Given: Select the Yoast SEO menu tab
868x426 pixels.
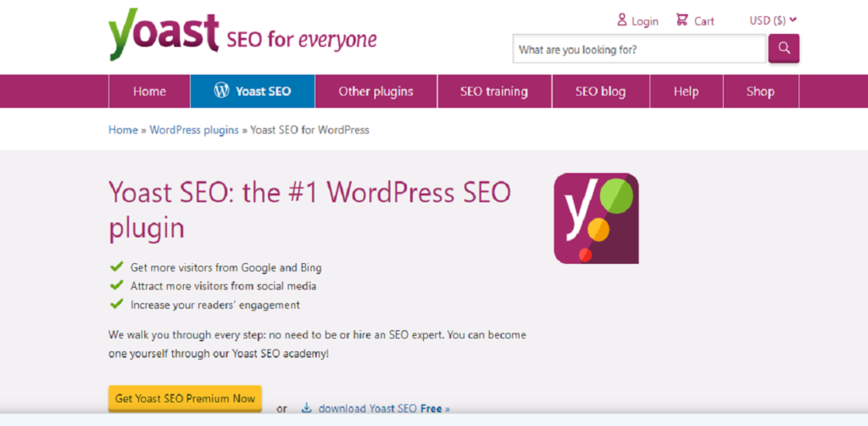Looking at the screenshot, I should [x=253, y=92].
